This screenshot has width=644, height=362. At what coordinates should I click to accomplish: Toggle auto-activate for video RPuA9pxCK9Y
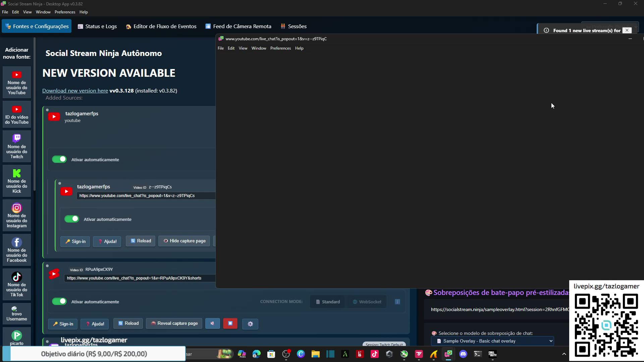(59, 301)
